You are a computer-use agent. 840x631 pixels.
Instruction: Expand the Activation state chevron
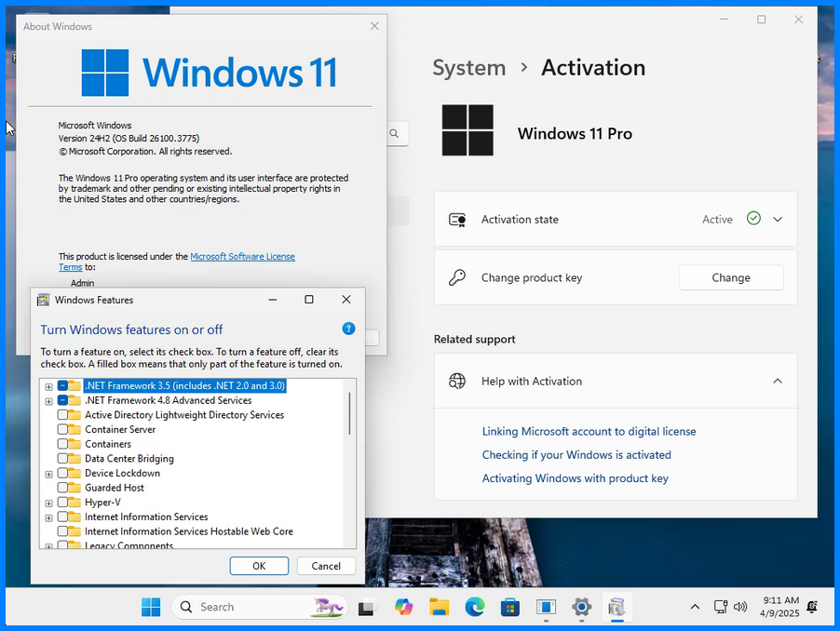[x=778, y=220]
